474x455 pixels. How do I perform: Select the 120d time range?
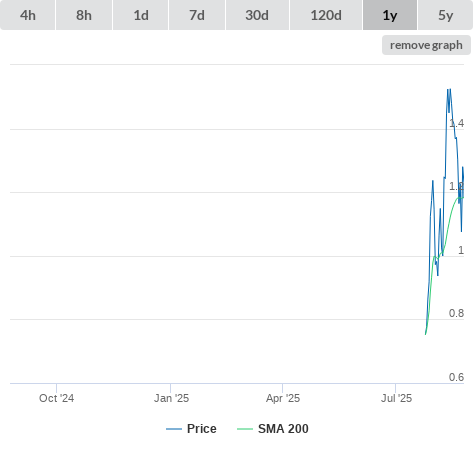pyautogui.click(x=326, y=15)
